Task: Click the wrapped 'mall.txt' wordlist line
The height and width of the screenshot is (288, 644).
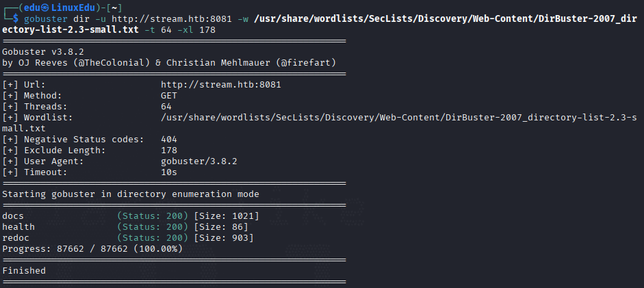Action: 24,129
